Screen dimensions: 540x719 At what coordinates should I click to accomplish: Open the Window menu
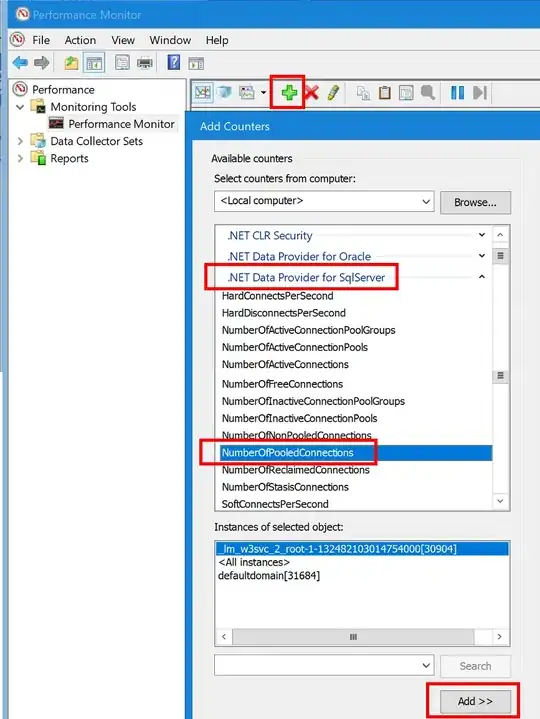click(170, 40)
